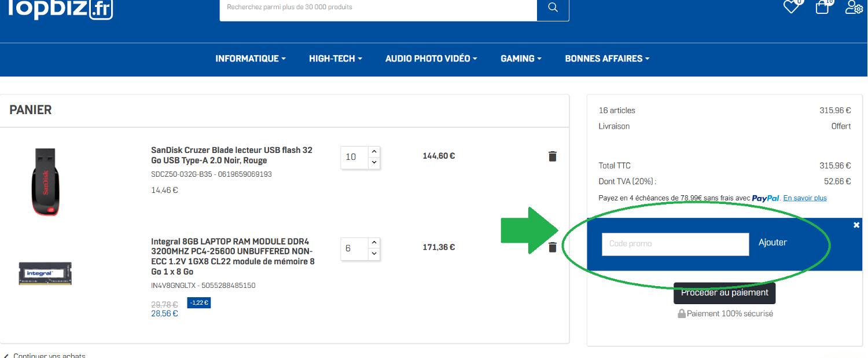Open the GAMING menu

[x=521, y=59]
